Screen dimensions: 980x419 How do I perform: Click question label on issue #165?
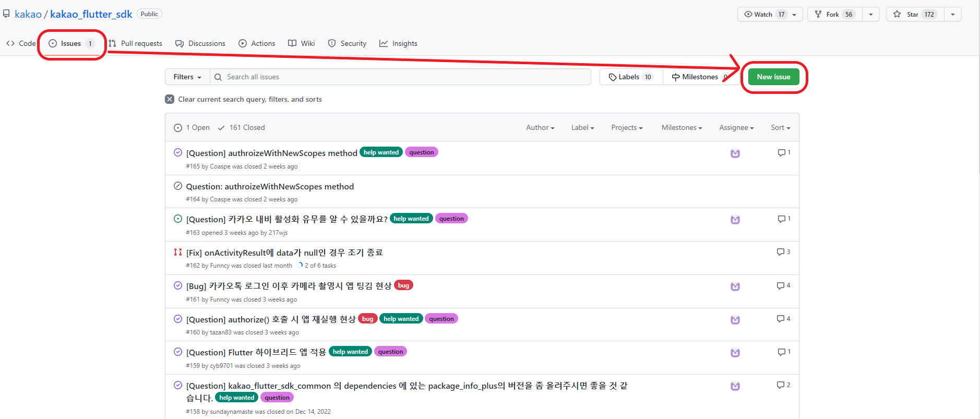422,152
